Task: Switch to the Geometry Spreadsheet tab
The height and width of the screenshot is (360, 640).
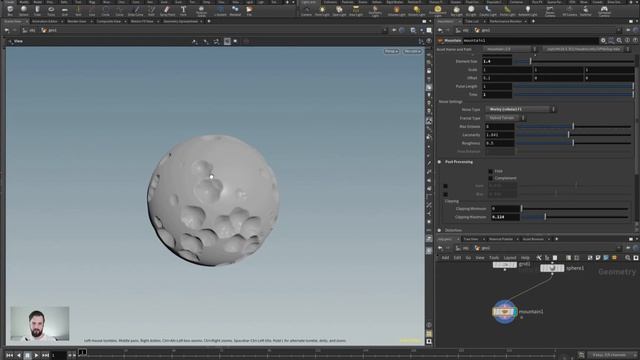Action: point(180,21)
